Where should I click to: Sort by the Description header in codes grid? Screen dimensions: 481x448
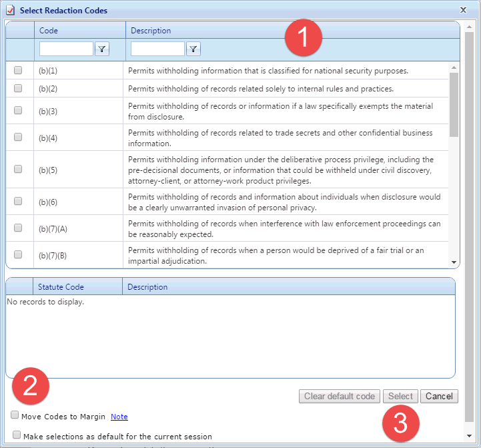(151, 31)
